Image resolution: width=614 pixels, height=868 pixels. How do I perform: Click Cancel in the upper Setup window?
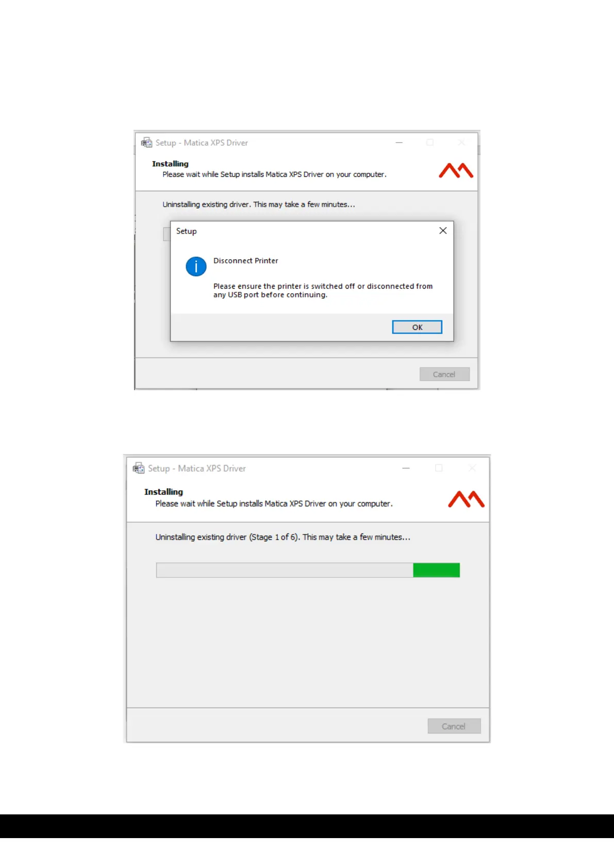[x=444, y=374]
